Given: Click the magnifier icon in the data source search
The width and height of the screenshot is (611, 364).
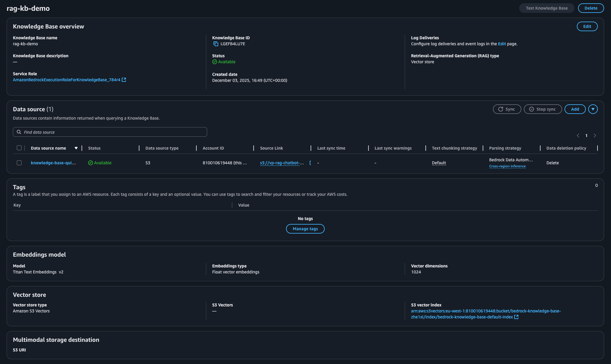Looking at the screenshot, I should point(19,132).
